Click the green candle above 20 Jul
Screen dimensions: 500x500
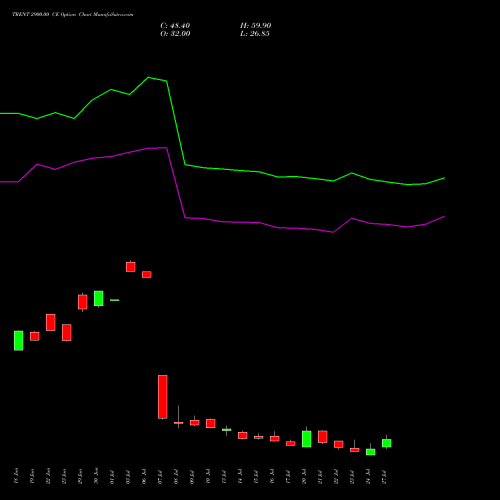tap(307, 438)
